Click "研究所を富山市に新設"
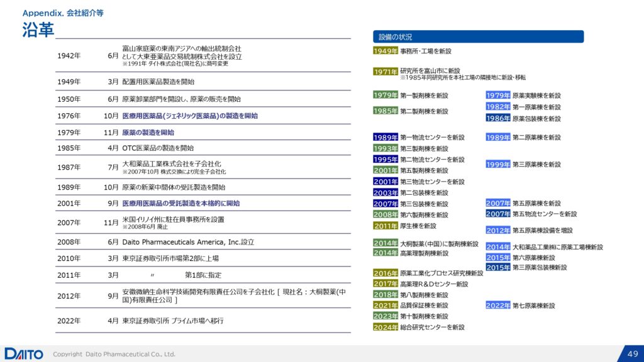The width and height of the screenshot is (644, 362). [430, 71]
